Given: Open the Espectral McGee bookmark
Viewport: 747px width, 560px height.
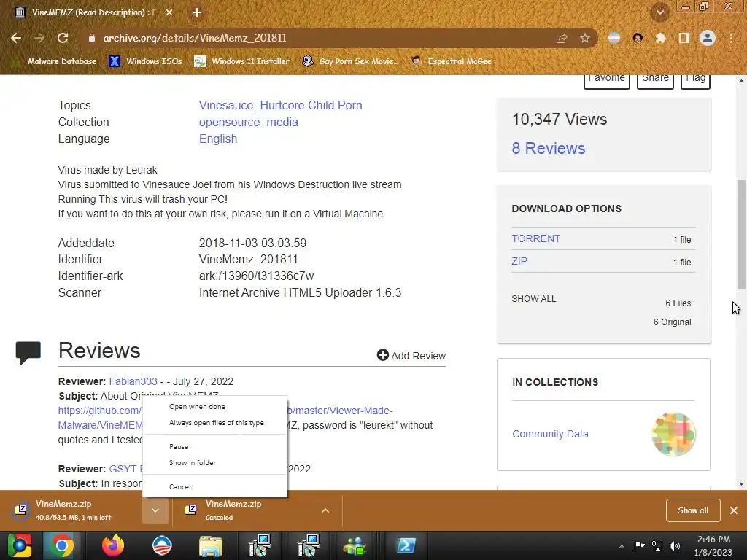Looking at the screenshot, I should click(x=451, y=61).
